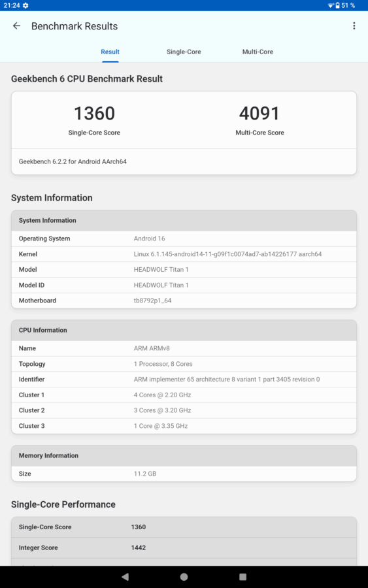This screenshot has width=368, height=588.
Task: Select the Kernel row label
Action: pos(27,254)
